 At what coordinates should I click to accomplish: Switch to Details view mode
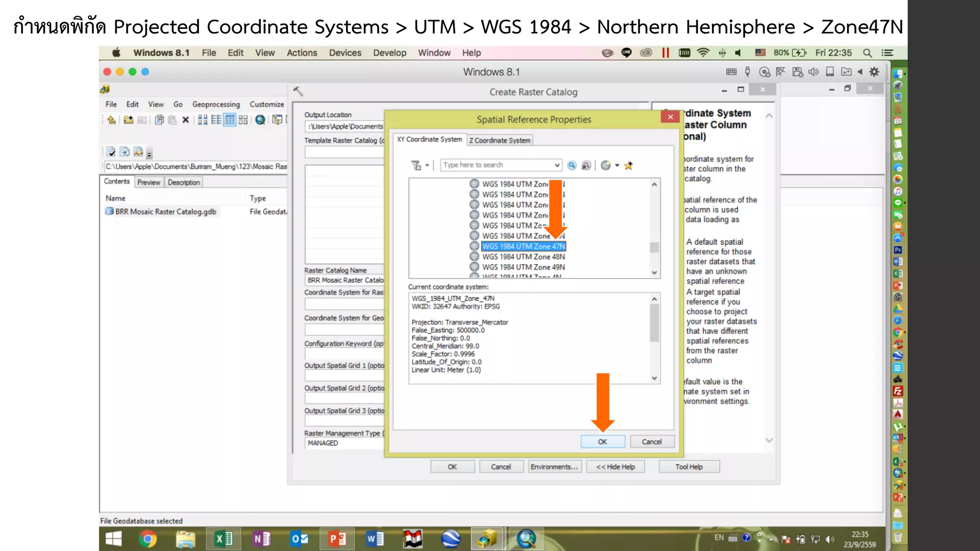tap(230, 120)
